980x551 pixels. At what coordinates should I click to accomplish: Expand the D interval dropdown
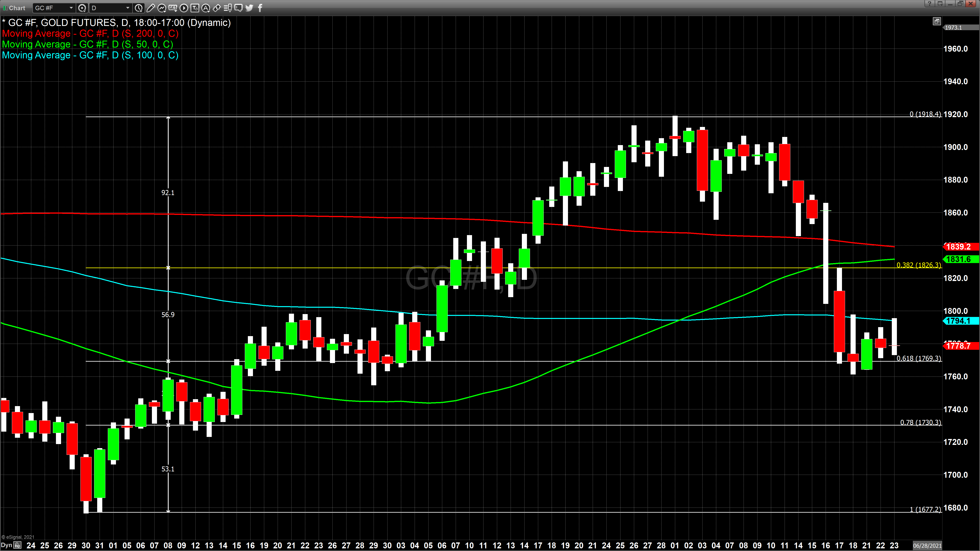[128, 8]
